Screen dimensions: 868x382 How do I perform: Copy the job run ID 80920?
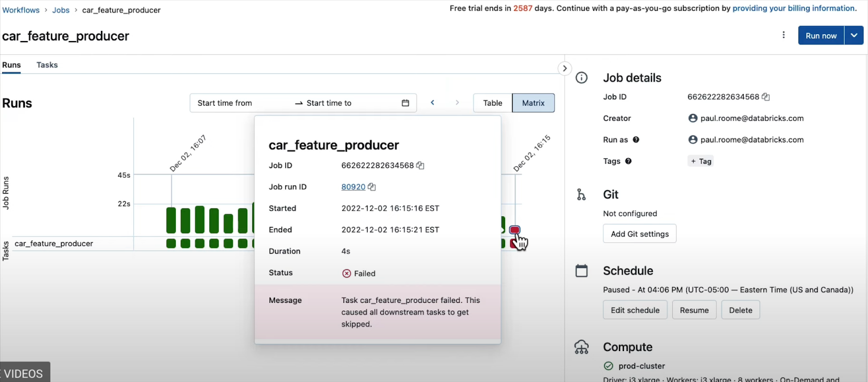tap(372, 187)
